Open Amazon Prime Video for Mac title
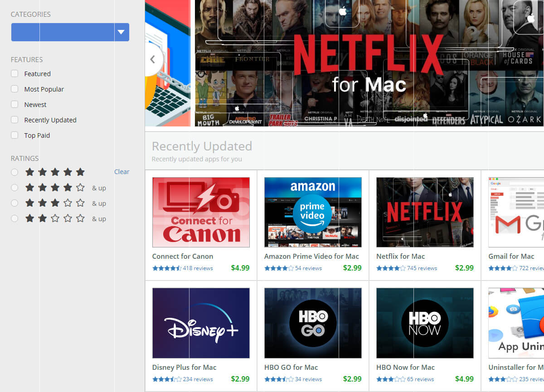 (x=311, y=256)
